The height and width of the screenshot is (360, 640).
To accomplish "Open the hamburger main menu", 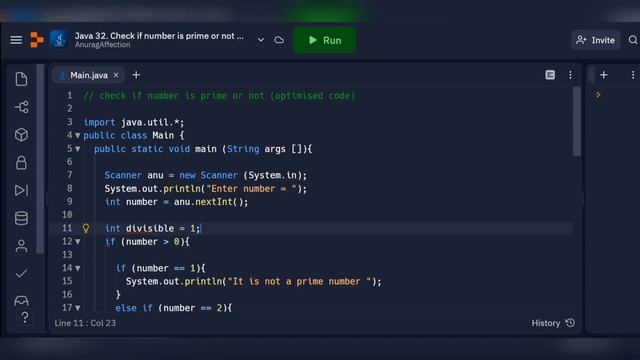I will (x=16, y=40).
